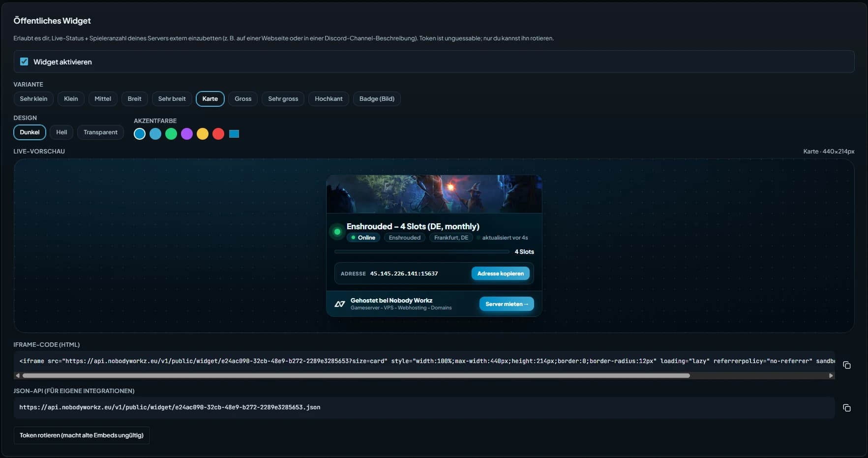Click Token rotieren button

tap(82, 435)
